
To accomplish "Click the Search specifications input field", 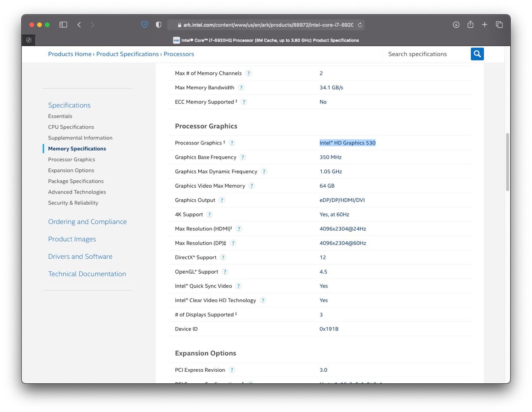I will [426, 54].
